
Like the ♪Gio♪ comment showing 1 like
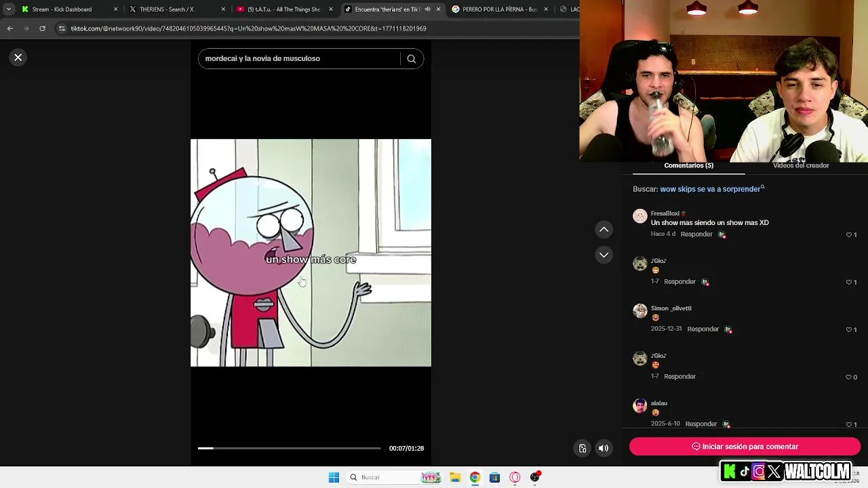click(x=848, y=283)
